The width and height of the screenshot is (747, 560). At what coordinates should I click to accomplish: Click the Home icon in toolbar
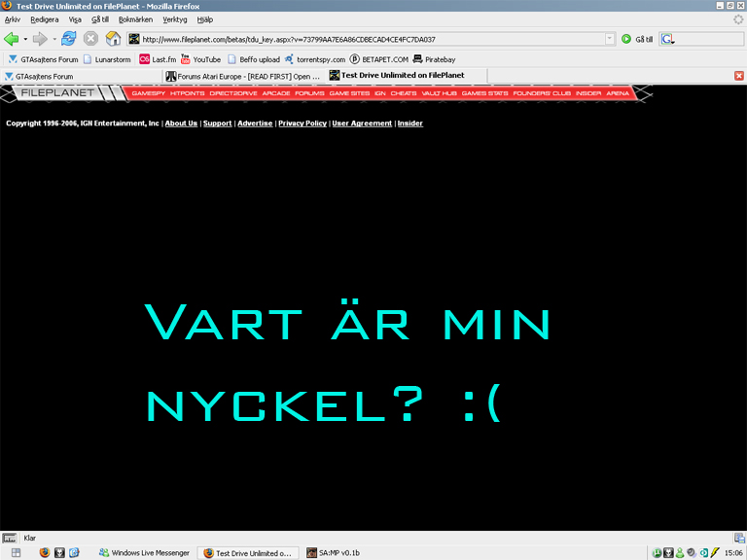pyautogui.click(x=114, y=39)
